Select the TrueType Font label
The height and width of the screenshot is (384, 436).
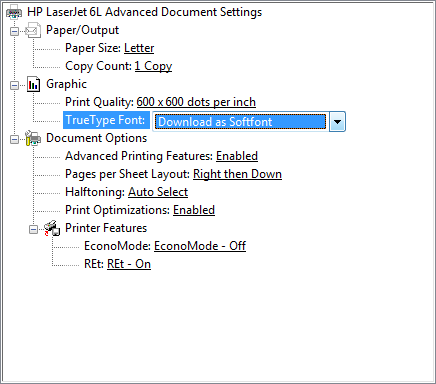106,120
